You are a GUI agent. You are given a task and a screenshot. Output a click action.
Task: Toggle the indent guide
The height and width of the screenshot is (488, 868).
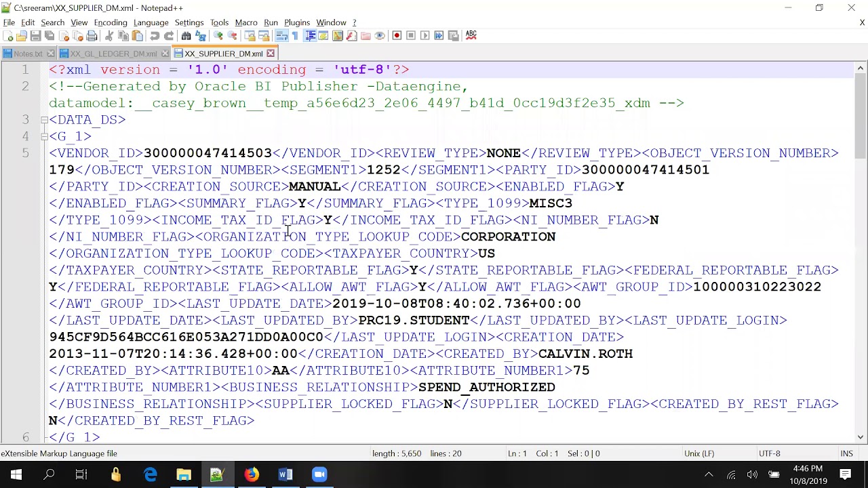pyautogui.click(x=311, y=35)
